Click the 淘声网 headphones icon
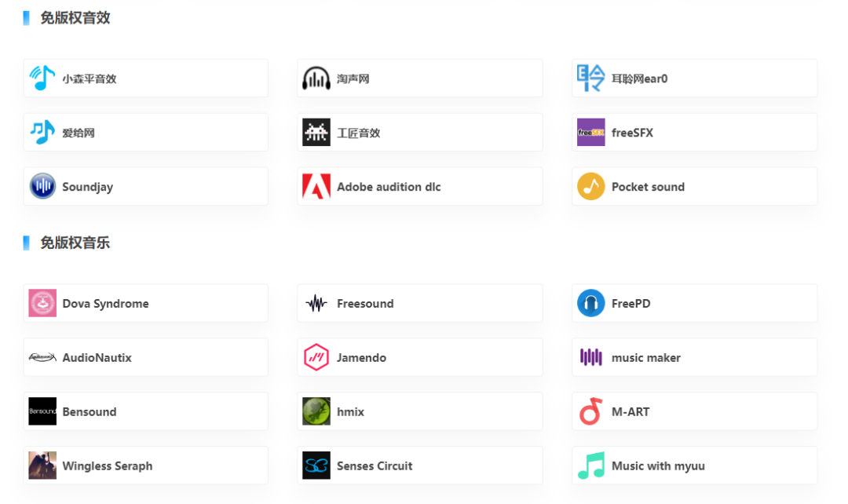 [x=316, y=78]
